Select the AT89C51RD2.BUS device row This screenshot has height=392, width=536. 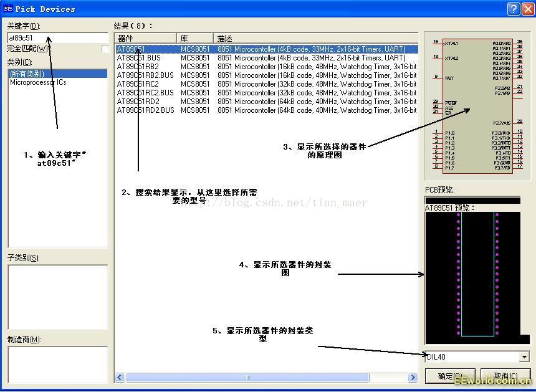coord(267,110)
